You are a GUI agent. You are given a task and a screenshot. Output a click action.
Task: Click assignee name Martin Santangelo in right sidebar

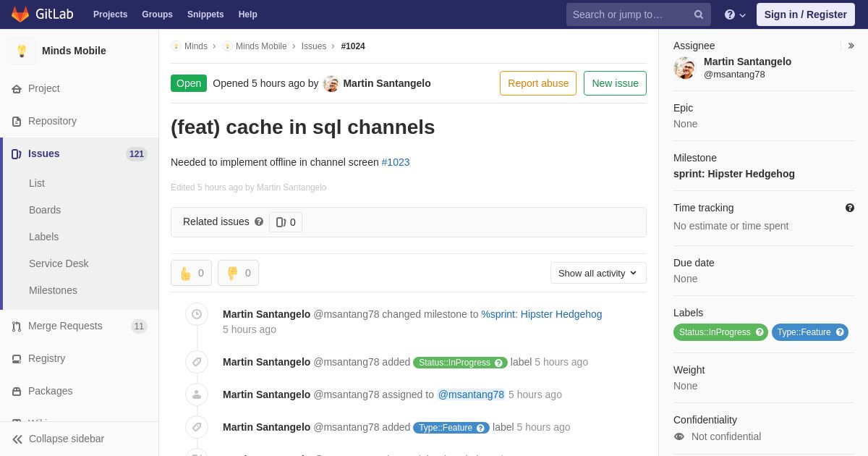(x=747, y=62)
